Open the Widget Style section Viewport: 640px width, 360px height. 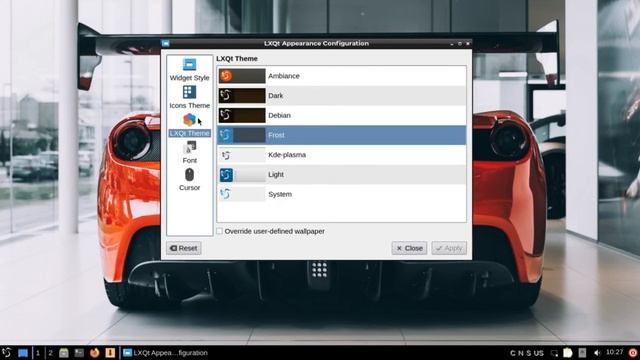[x=189, y=70]
